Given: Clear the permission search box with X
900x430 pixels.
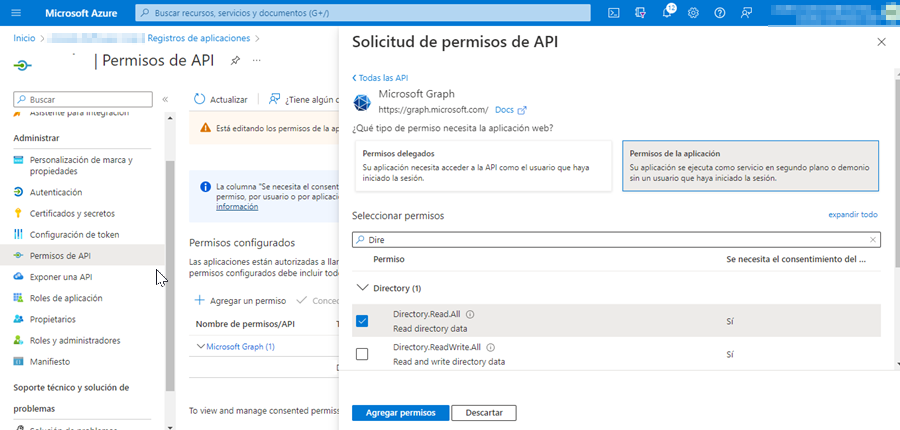Looking at the screenshot, I should pos(873,240).
